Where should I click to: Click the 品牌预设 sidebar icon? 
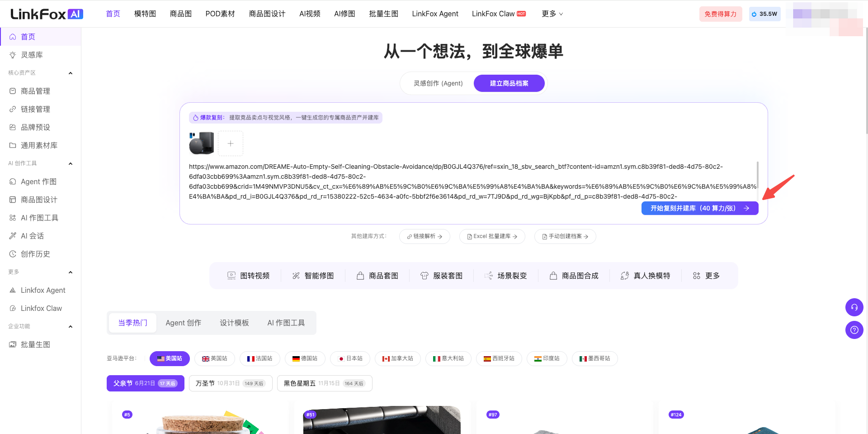coord(13,127)
